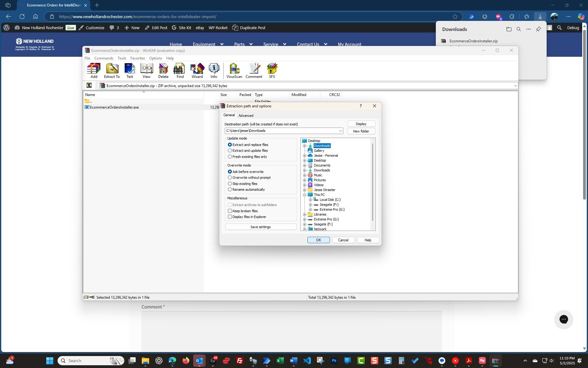Collapse the This PC tree node

point(305,195)
